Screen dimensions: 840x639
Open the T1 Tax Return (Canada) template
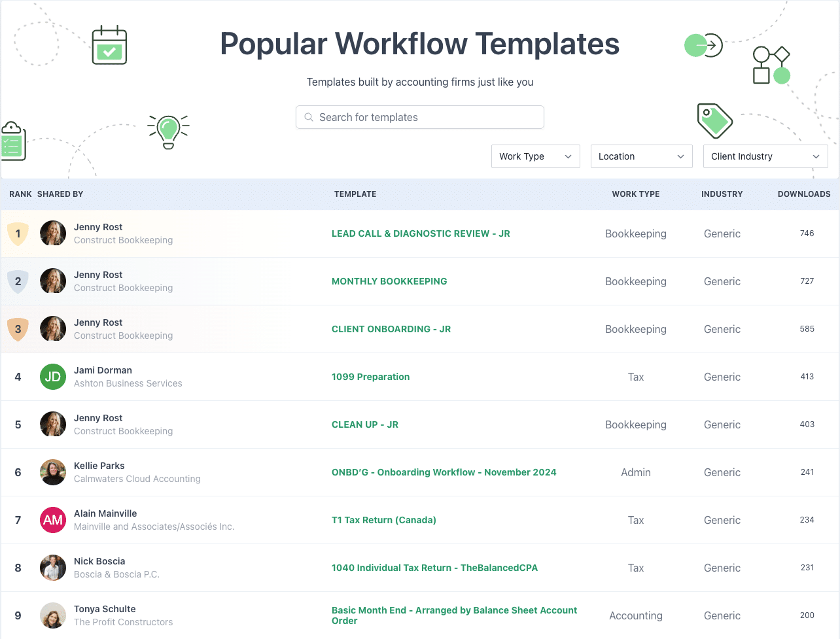click(384, 520)
